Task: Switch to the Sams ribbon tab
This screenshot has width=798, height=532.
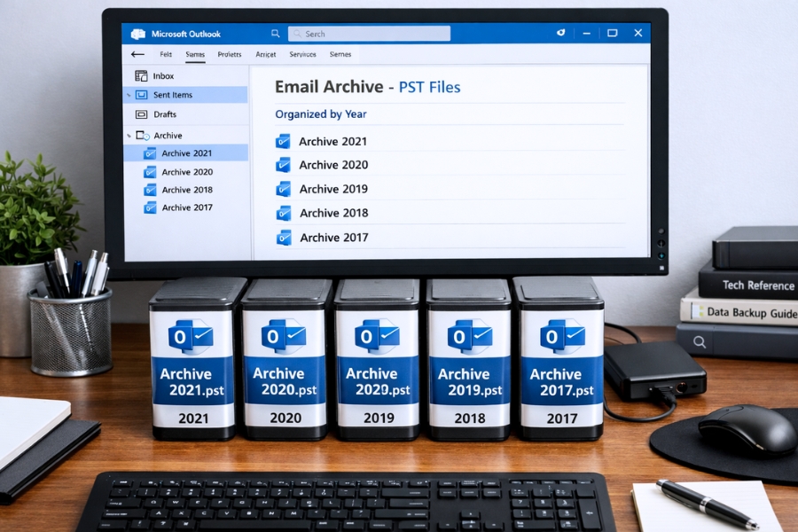Action: coord(195,55)
